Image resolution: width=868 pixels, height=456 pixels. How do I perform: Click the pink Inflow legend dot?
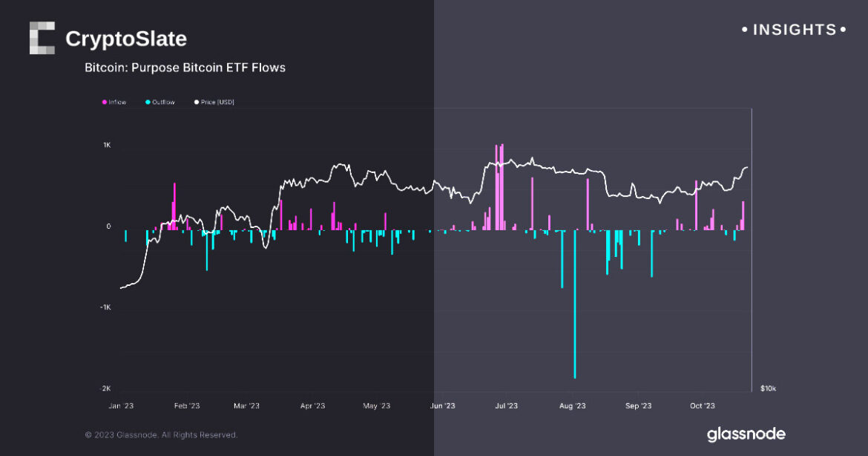point(105,102)
